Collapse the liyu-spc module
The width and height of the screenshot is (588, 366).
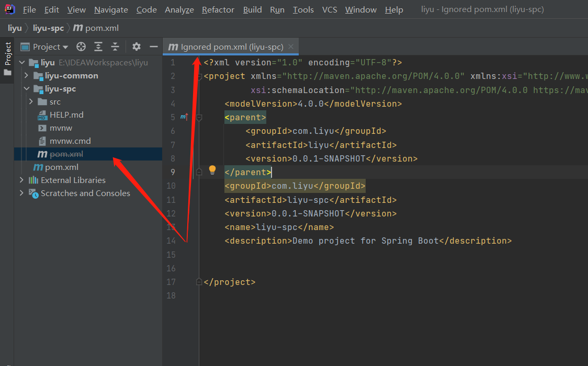pos(26,89)
